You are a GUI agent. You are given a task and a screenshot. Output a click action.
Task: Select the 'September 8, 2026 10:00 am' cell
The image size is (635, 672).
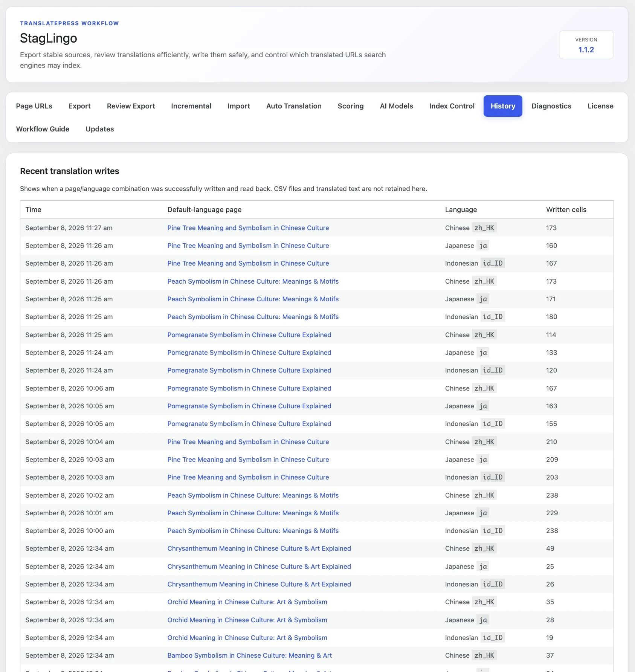(x=70, y=531)
